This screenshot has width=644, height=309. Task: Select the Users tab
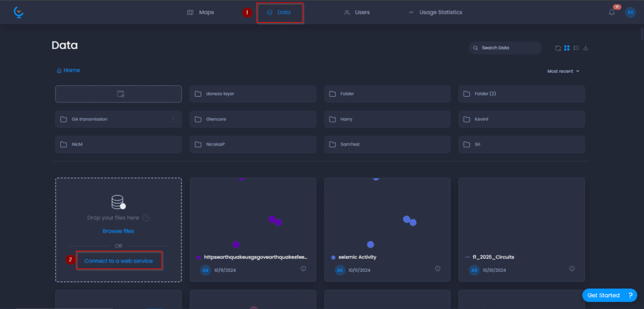pyautogui.click(x=357, y=13)
